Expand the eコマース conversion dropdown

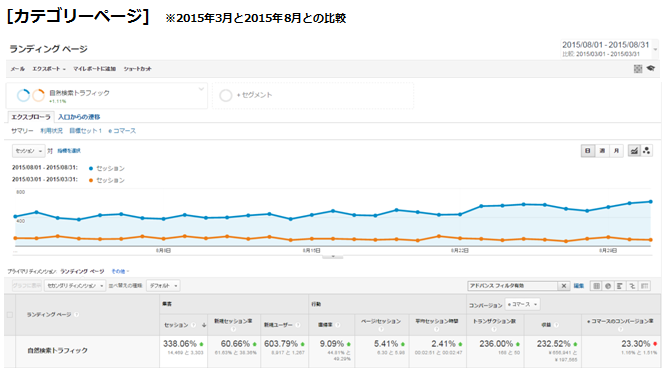pyautogui.click(x=522, y=304)
